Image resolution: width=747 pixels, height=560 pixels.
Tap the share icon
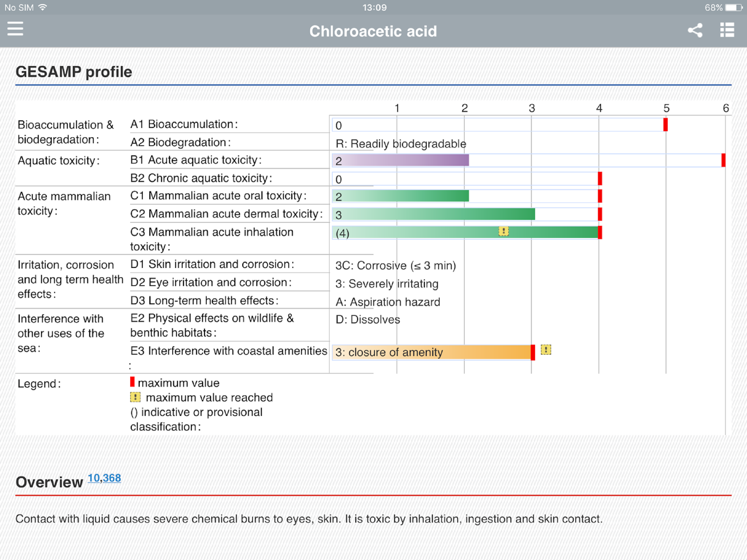[695, 30]
